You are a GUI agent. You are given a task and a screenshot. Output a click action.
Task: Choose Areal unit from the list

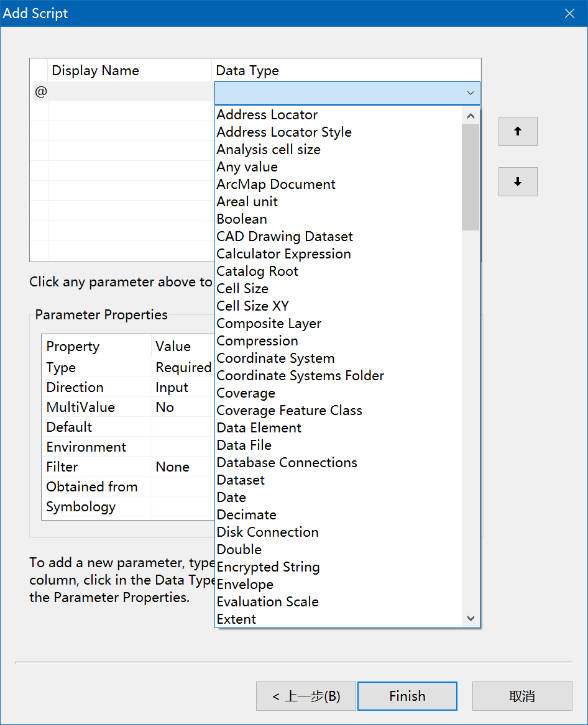(x=338, y=202)
